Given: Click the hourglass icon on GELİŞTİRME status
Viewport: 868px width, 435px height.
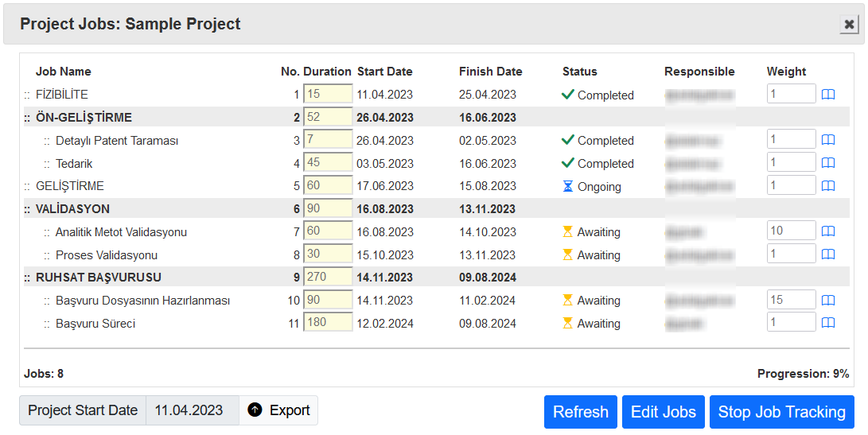Looking at the screenshot, I should click(567, 186).
